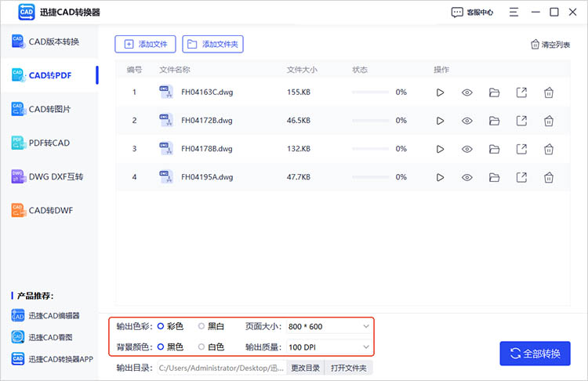Click the 47.7KB file size cell

pyautogui.click(x=299, y=177)
